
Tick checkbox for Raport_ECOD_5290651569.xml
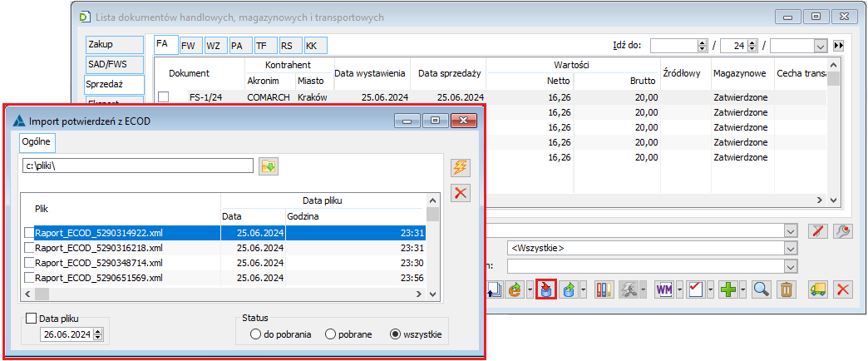pos(29,277)
